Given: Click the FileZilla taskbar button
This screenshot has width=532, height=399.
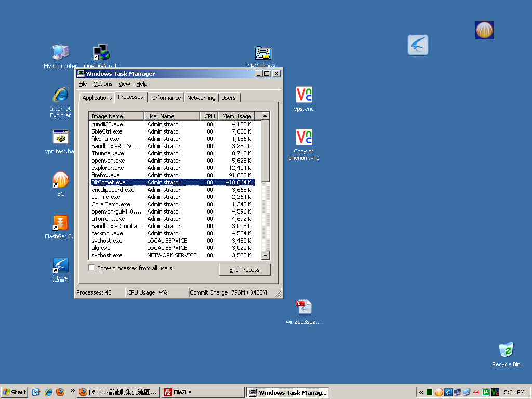Looking at the screenshot, I should coord(203,392).
